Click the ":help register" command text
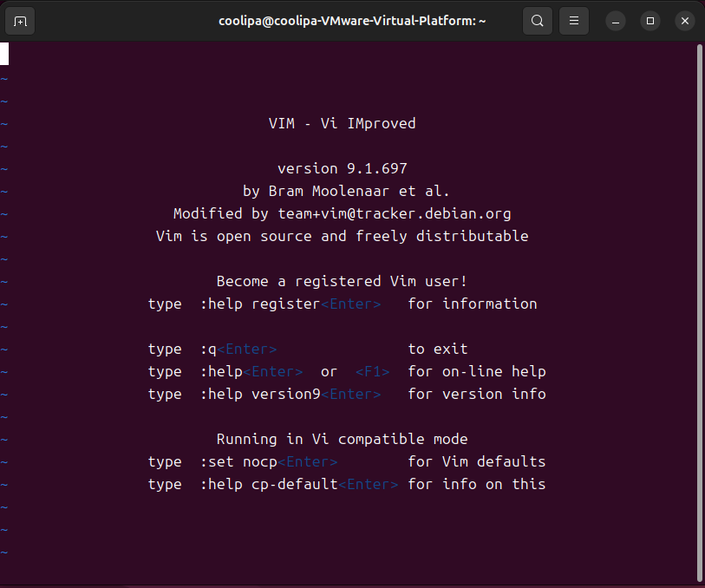Viewport: 705px width, 588px height. (x=260, y=304)
